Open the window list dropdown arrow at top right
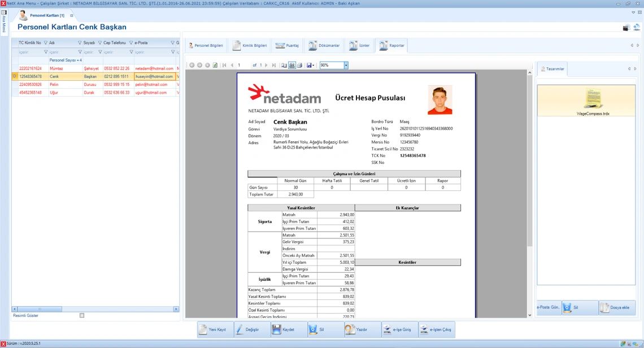 (x=633, y=12)
